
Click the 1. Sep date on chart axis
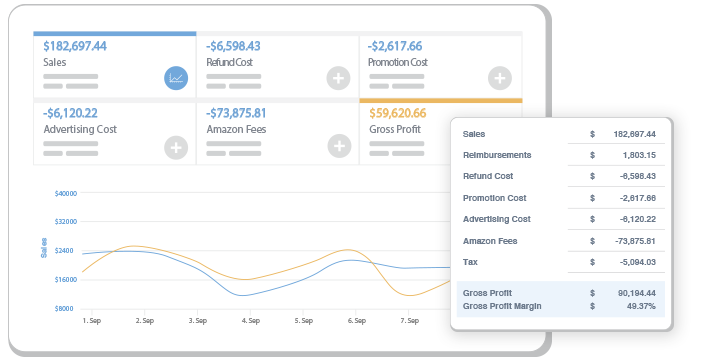click(92, 320)
